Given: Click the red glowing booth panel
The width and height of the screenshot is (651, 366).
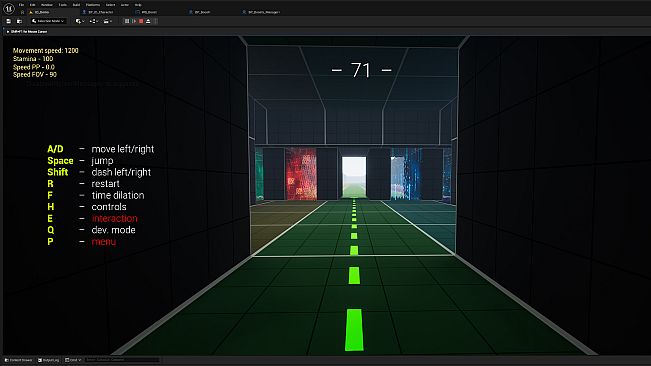Looking at the screenshot, I should (x=301, y=174).
